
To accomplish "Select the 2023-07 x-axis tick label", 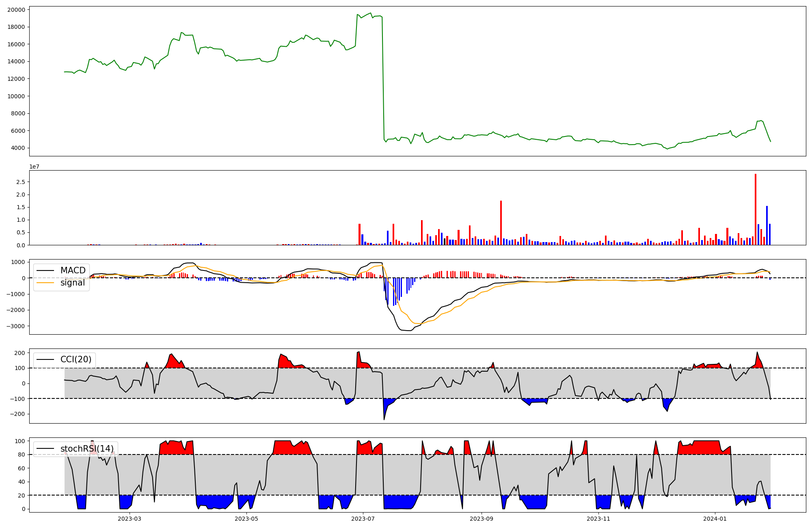I will pos(363,519).
